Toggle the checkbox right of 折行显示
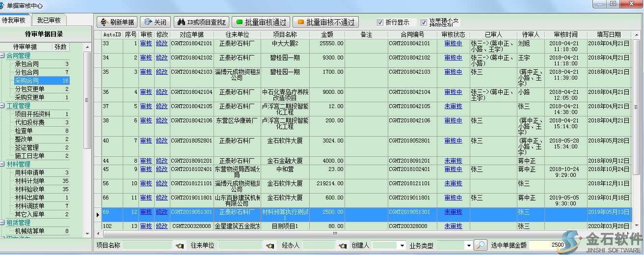 (424, 22)
